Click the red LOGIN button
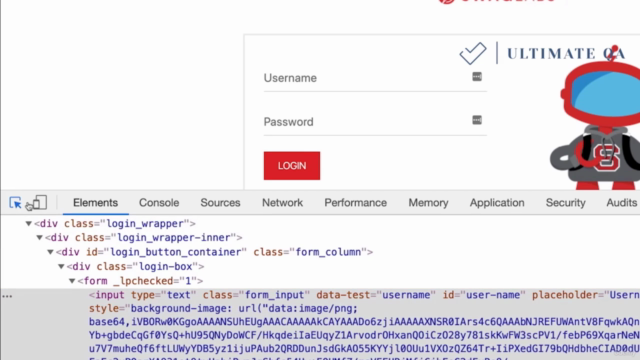Viewport: 640px width, 360px height. (x=292, y=166)
